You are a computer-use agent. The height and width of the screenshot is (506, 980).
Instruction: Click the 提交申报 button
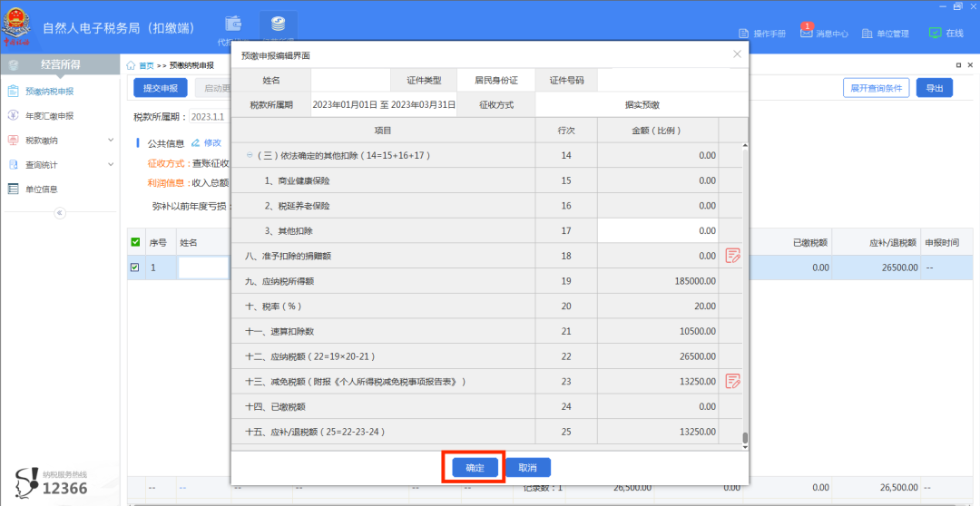tap(161, 88)
